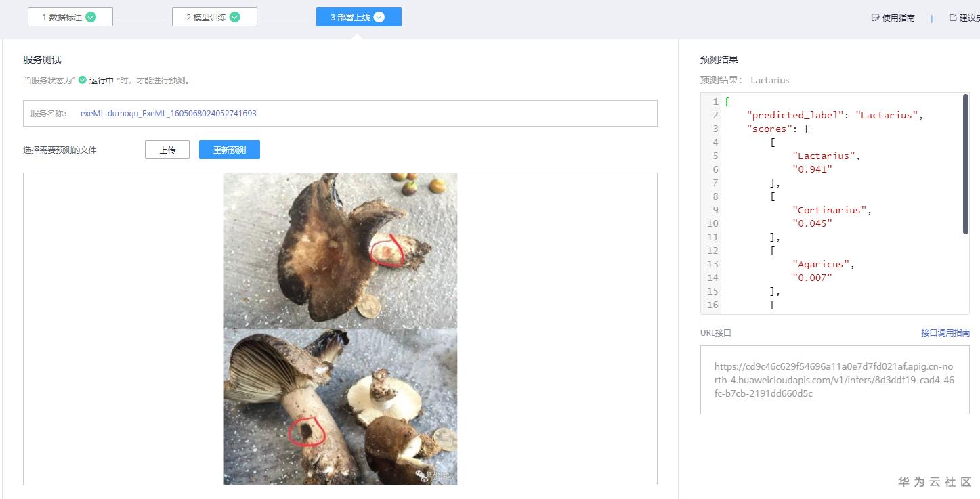980x499 pixels.
Task: Open the 使用指南 menu item
Action: click(897, 18)
